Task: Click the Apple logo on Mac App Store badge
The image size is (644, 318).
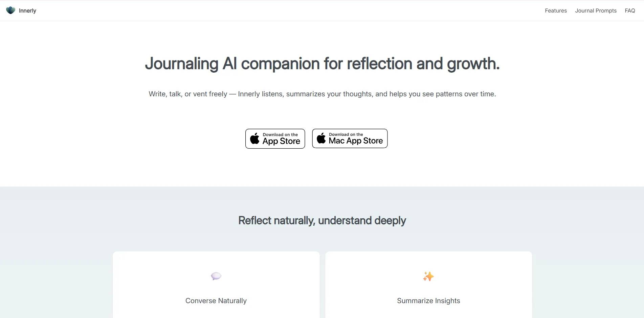Action: (321, 138)
